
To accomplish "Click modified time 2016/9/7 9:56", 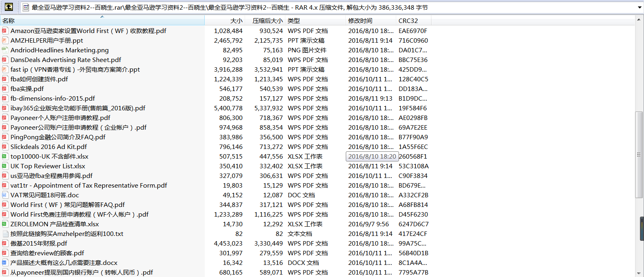I will tap(368, 224).
